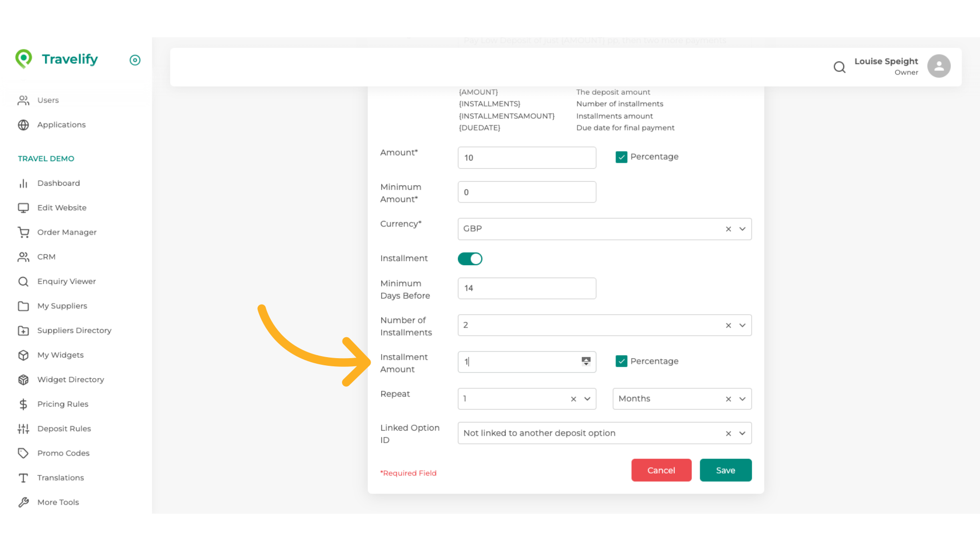The height and width of the screenshot is (551, 980).
Task: Click the My Suppliers folder icon
Action: pos(23,306)
